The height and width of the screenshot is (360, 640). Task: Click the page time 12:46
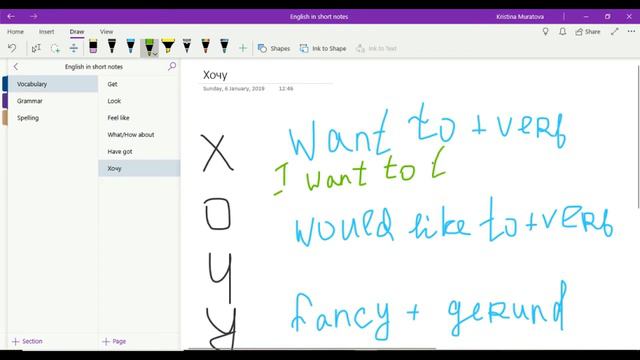pos(286,89)
